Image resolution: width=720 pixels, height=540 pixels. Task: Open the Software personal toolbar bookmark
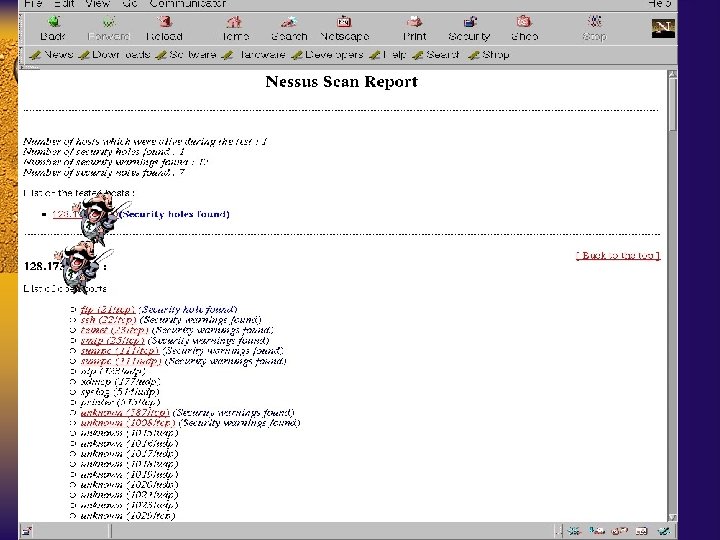[186, 55]
